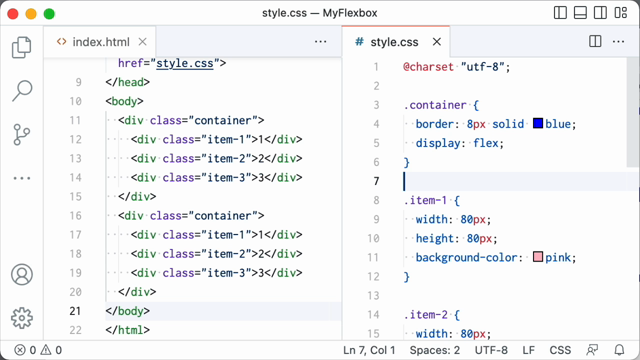
Task: Open the Accounts icon in activity bar
Action: pos(22,274)
